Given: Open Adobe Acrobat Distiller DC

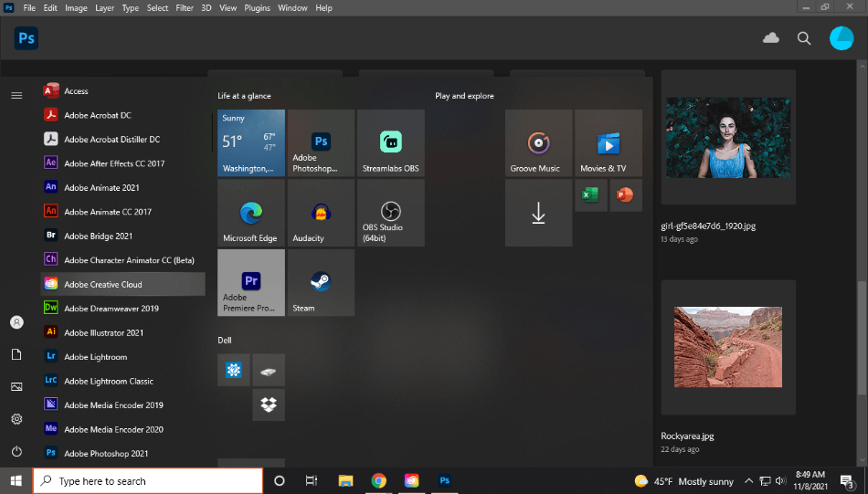Looking at the screenshot, I should tap(123, 140).
